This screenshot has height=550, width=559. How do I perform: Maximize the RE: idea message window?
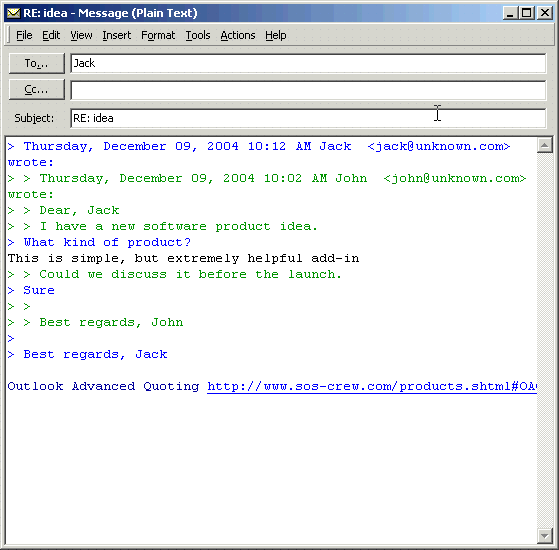(x=527, y=13)
